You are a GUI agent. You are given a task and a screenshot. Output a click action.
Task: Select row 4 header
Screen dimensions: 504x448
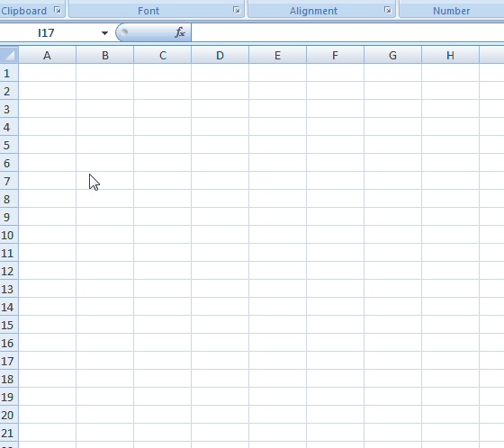pyautogui.click(x=9, y=127)
